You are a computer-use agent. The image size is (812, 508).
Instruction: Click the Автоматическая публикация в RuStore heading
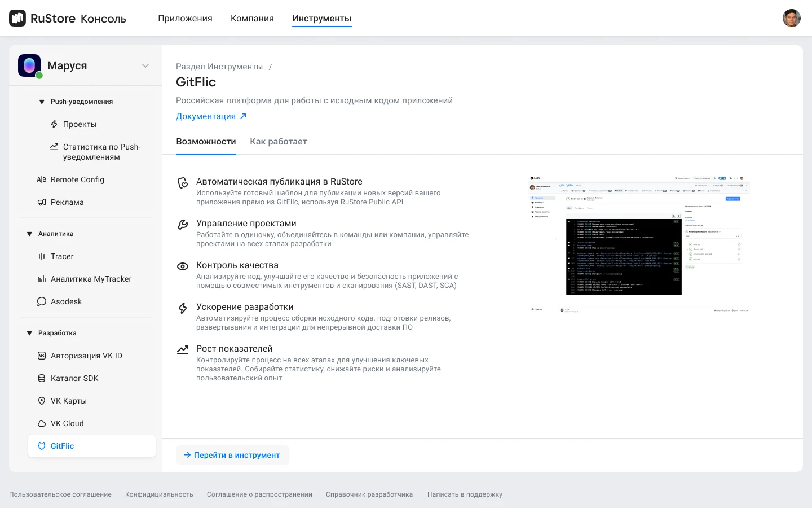click(x=279, y=182)
